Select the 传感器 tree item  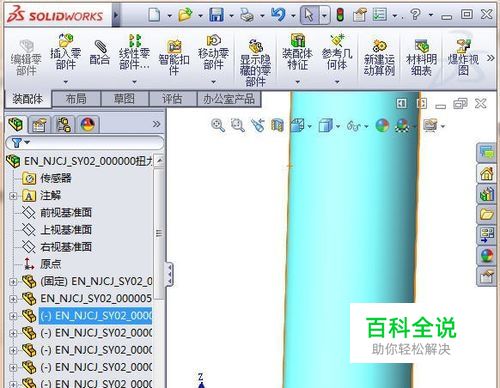[56, 178]
